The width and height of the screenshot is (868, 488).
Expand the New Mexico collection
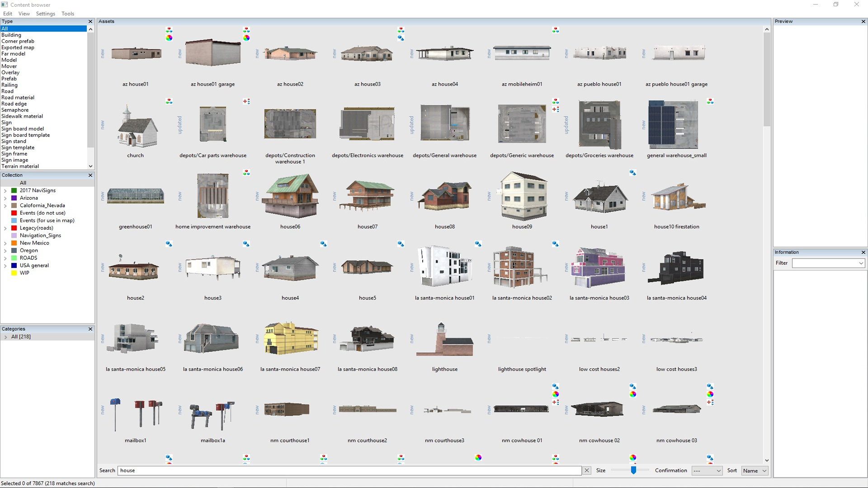coord(5,243)
